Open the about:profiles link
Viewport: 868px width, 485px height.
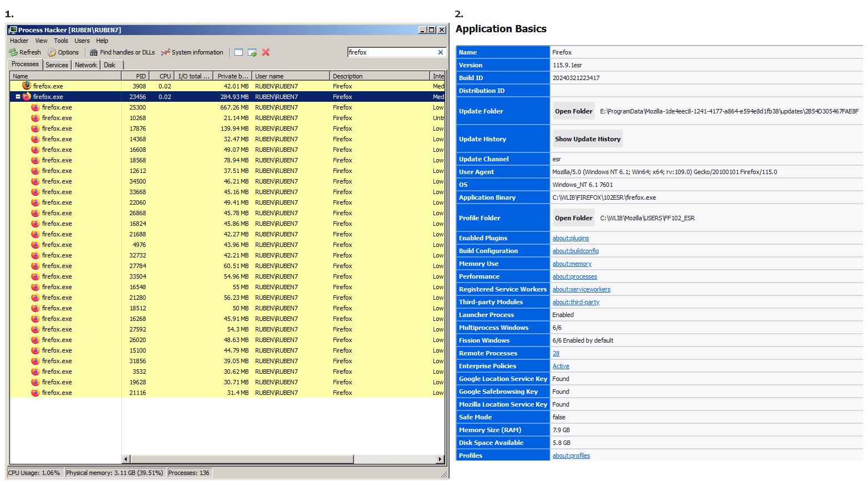tap(571, 456)
